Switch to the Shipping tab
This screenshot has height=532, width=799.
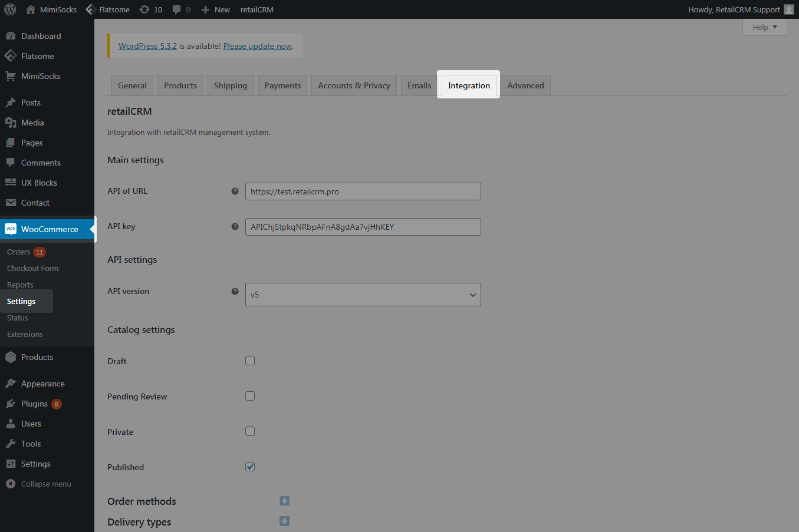[231, 85]
